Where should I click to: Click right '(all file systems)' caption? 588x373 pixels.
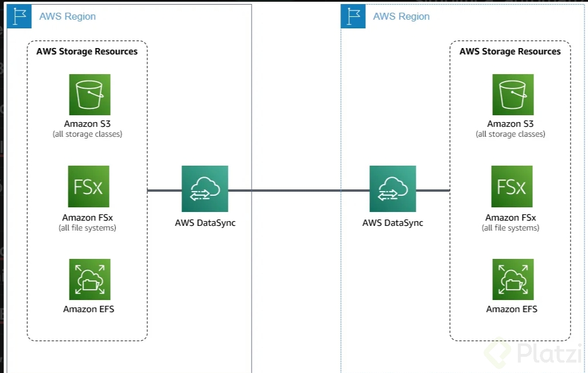click(x=510, y=228)
